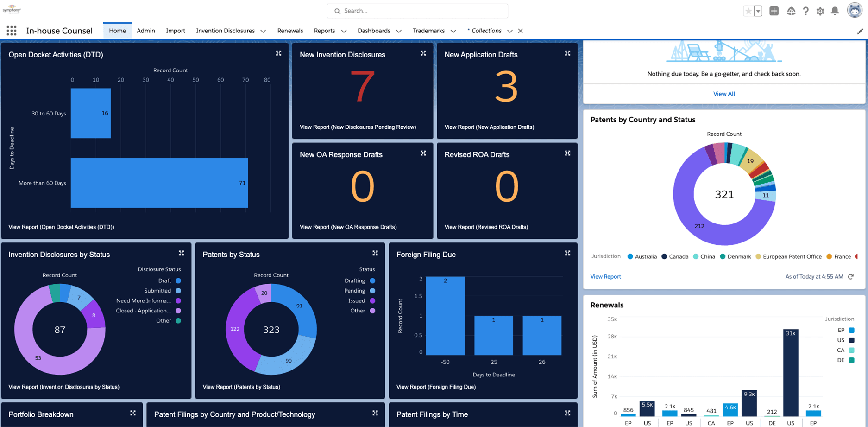
Task: Expand the Dashboards menu chevron
Action: tap(399, 31)
